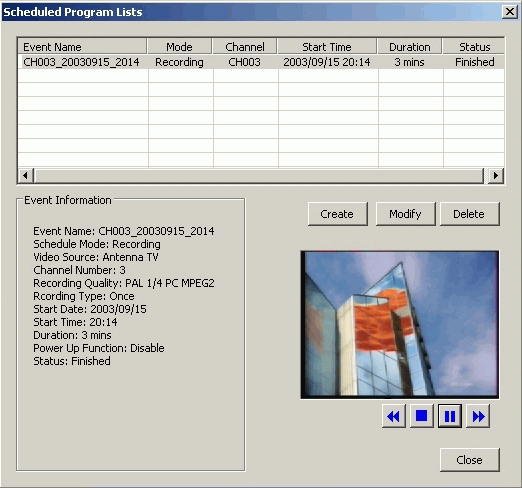The height and width of the screenshot is (488, 522).
Task: Click the 'Recording' mode cell
Action: [x=179, y=62]
